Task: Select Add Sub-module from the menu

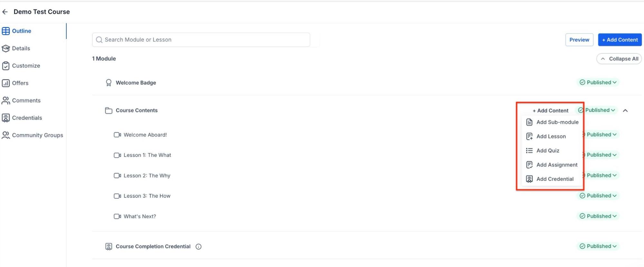Action: (557, 122)
